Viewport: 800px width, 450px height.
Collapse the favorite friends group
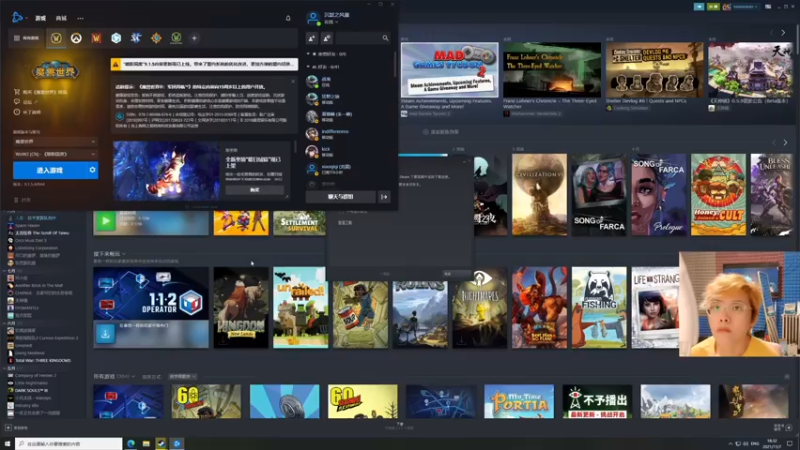tap(308, 54)
